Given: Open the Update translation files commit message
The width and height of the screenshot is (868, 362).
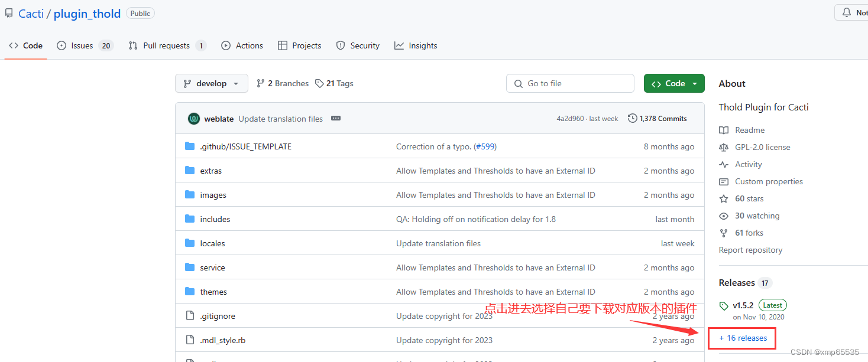Looking at the screenshot, I should pyautogui.click(x=281, y=119).
